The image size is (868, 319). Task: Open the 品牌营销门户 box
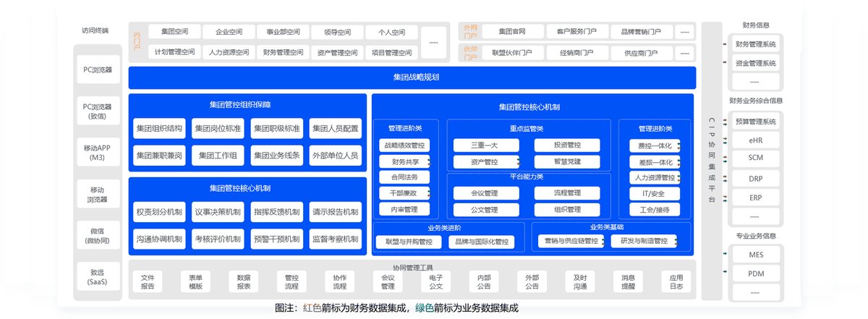click(641, 32)
